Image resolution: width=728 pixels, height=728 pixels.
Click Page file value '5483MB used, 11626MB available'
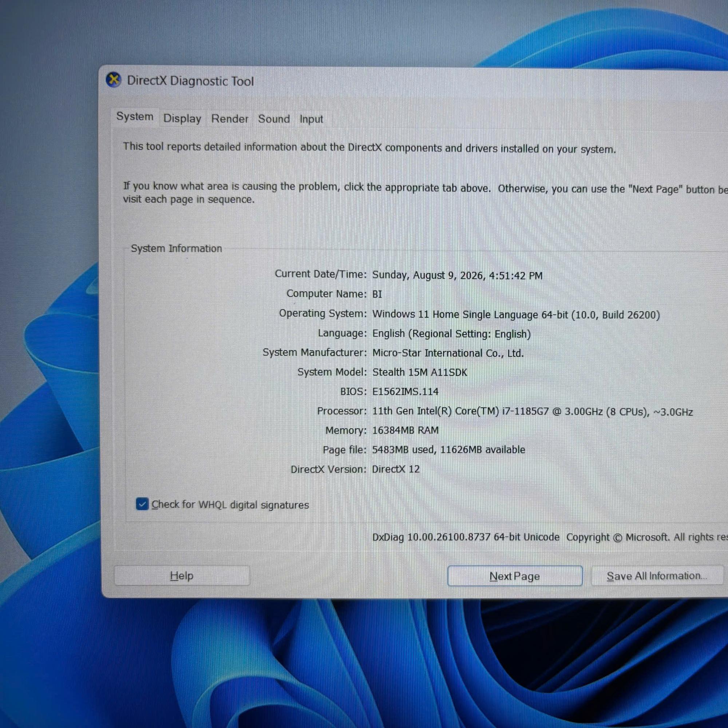click(x=449, y=450)
